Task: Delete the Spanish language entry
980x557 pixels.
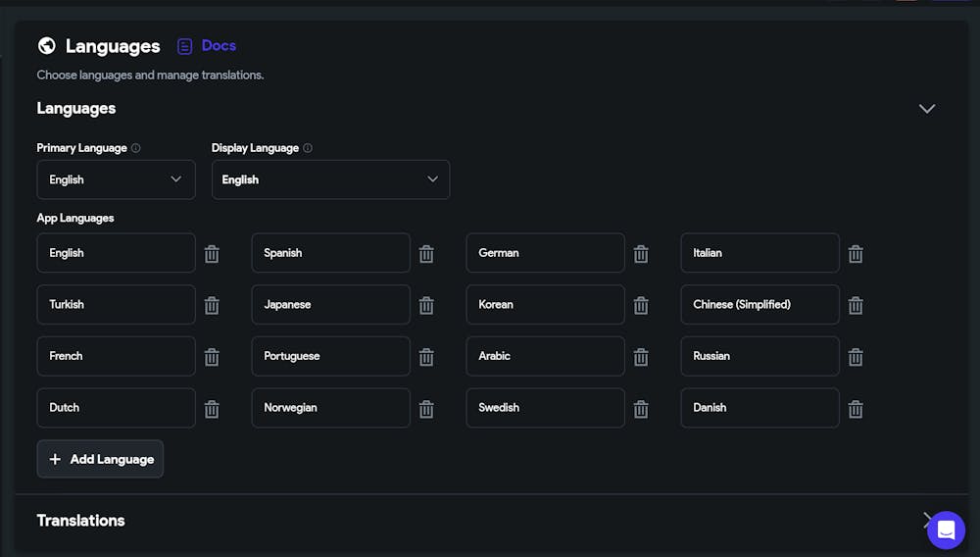Action: pyautogui.click(x=426, y=254)
